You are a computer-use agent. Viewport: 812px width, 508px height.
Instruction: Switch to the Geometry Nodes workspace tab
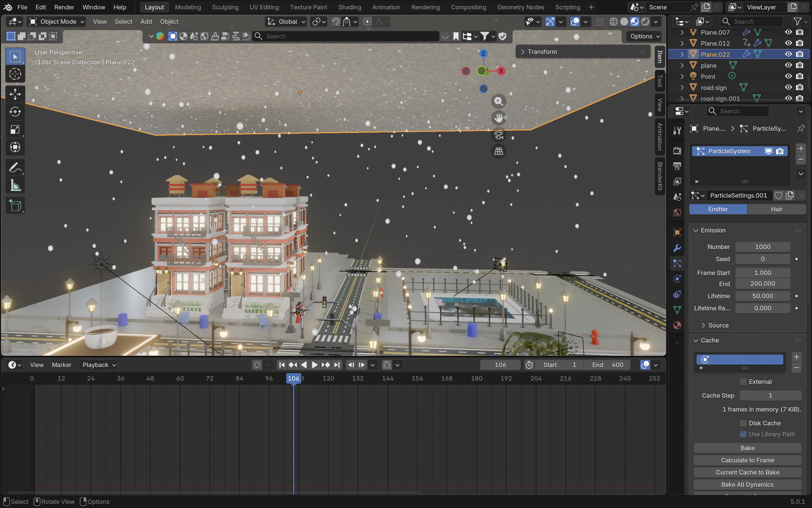click(520, 7)
